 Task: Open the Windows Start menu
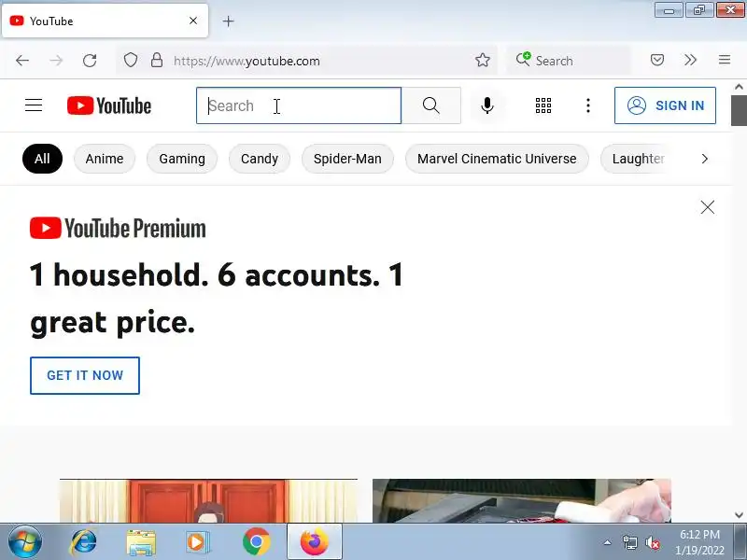click(25, 542)
